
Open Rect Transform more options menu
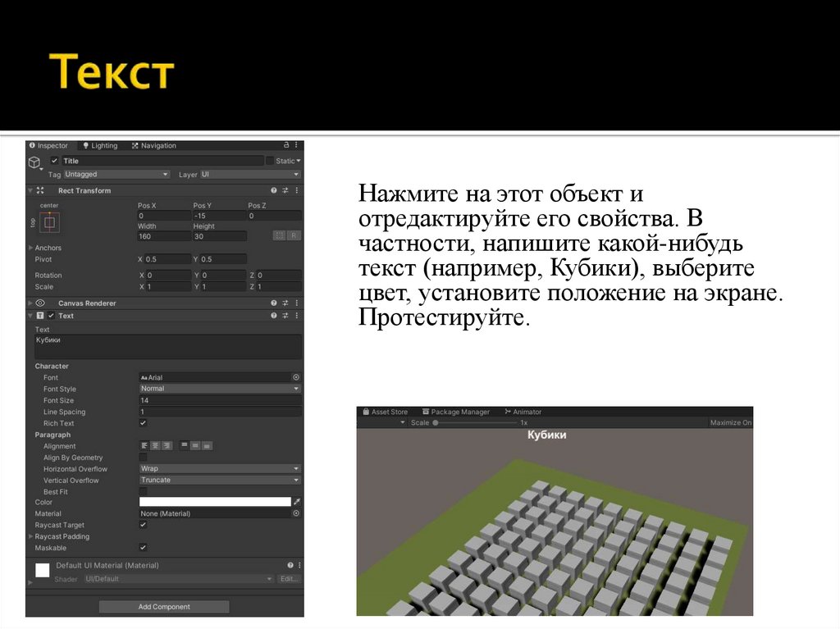tap(296, 190)
